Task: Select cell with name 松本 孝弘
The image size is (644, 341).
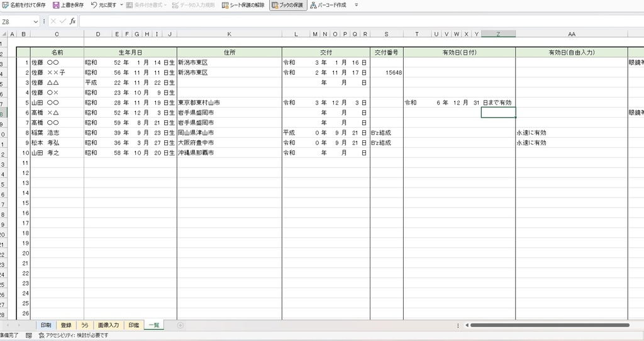Action: point(57,143)
